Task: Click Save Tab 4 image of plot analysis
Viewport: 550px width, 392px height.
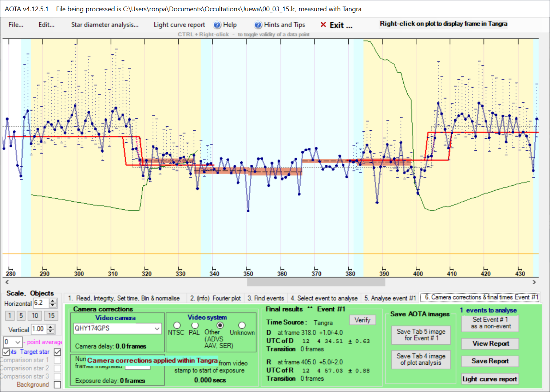Action: pos(421,359)
